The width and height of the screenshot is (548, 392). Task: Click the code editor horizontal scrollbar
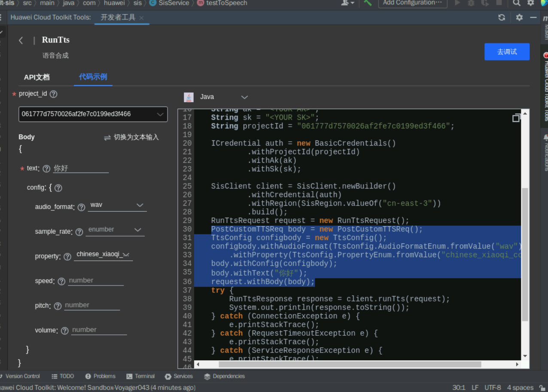click(350, 364)
